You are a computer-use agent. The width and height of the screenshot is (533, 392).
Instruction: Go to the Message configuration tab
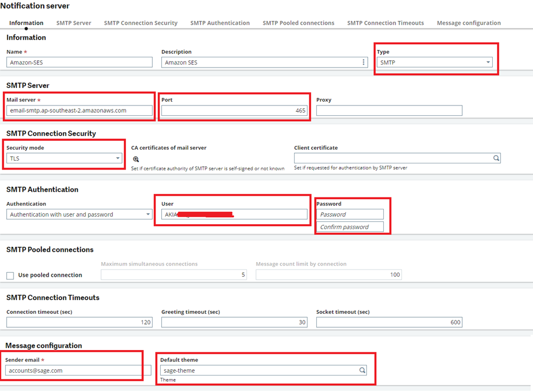[468, 23]
